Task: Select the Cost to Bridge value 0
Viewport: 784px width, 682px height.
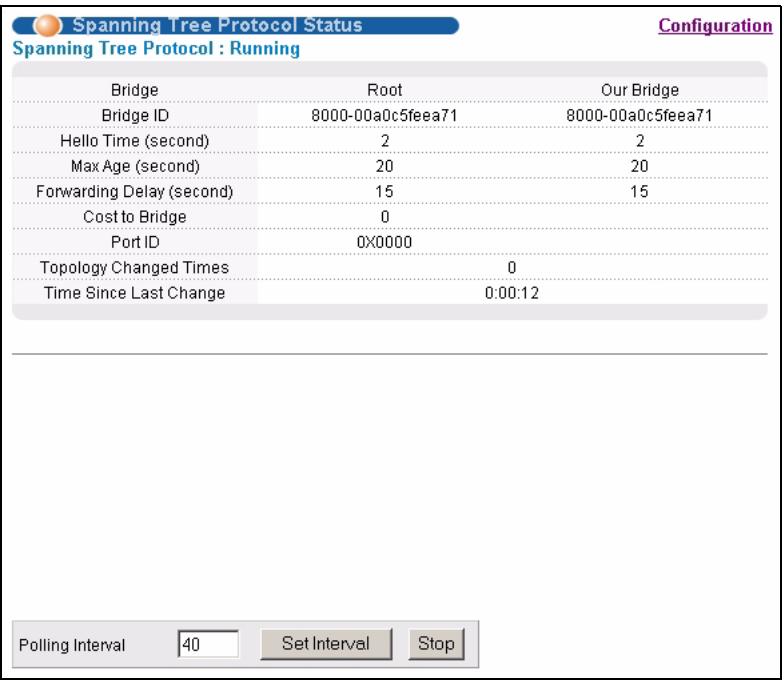Action: 384,217
